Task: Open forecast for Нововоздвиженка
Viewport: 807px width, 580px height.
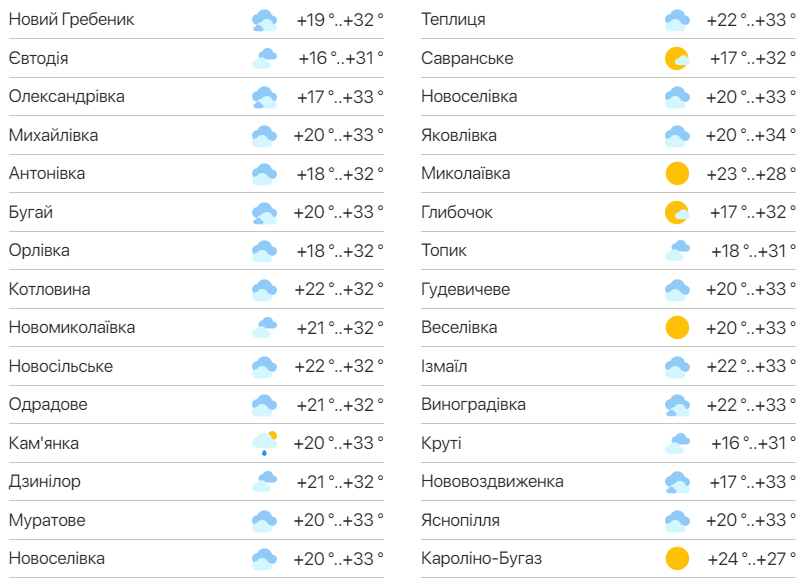Action: point(492,481)
